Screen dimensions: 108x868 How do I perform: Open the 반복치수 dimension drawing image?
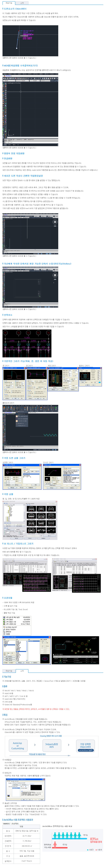pos(27,344)
